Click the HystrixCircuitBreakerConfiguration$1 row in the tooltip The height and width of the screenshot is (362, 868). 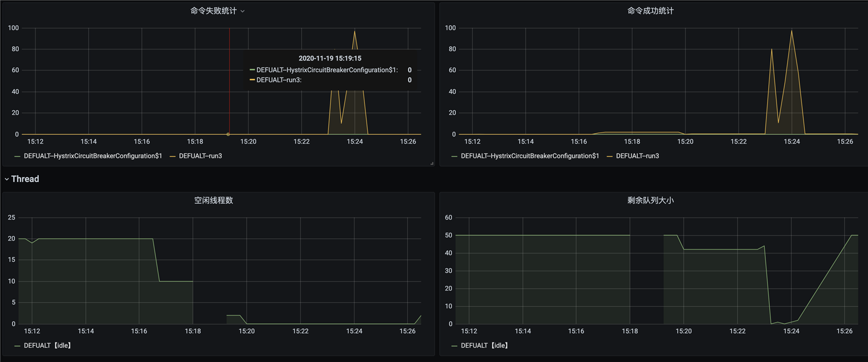[x=331, y=70]
